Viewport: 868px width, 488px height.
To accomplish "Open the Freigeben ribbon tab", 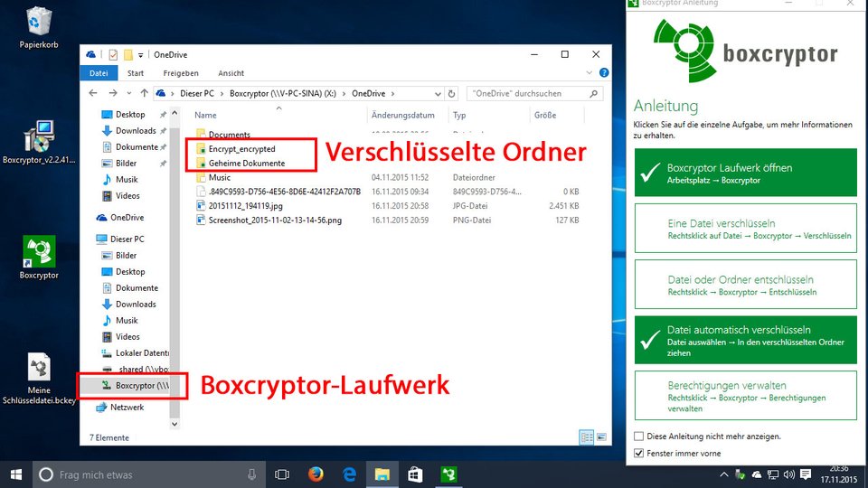I will [x=181, y=73].
